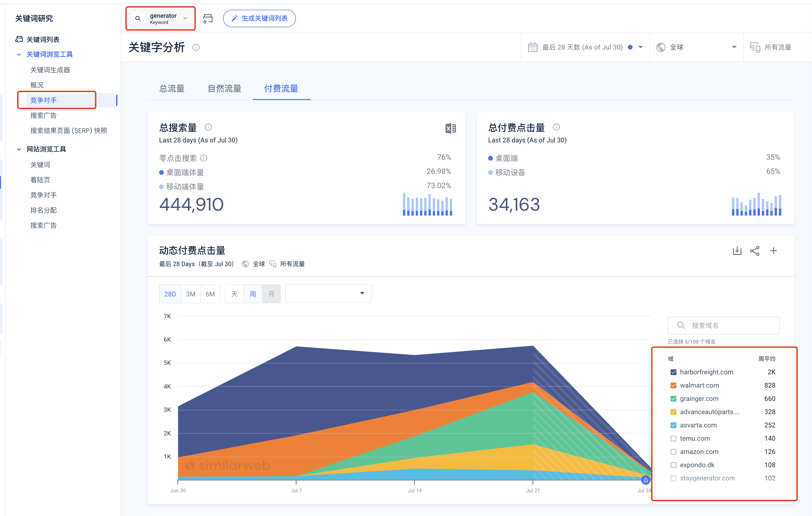This screenshot has height=516, width=812.
Task: Click info icon next to 总搜索量
Action: [208, 127]
